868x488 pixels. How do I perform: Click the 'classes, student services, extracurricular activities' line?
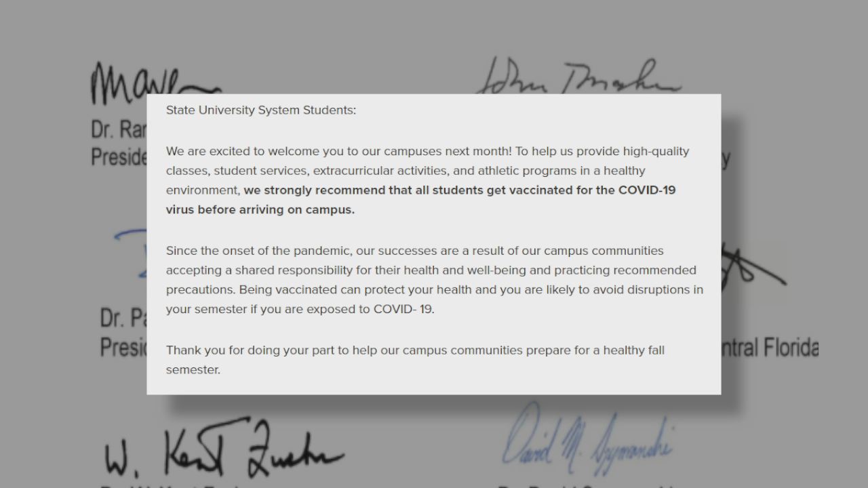click(406, 171)
